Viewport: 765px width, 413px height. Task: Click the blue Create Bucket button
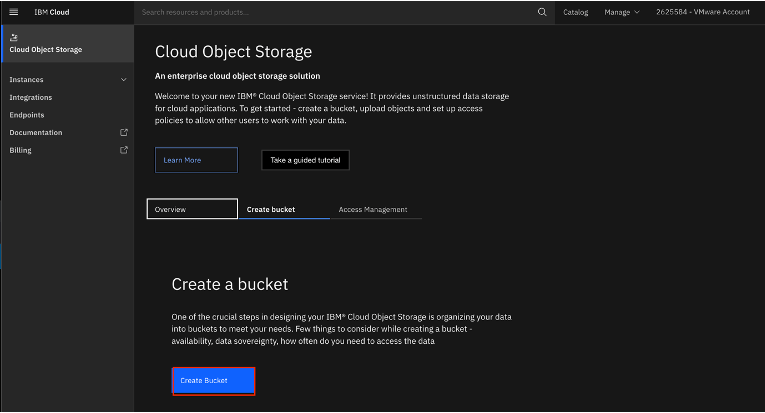(213, 381)
